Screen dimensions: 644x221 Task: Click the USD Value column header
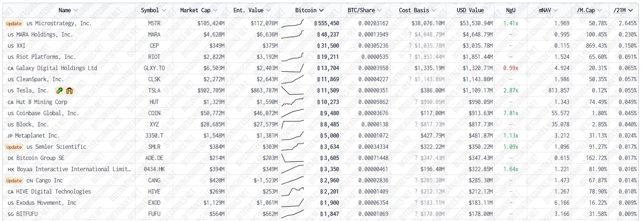coord(470,10)
